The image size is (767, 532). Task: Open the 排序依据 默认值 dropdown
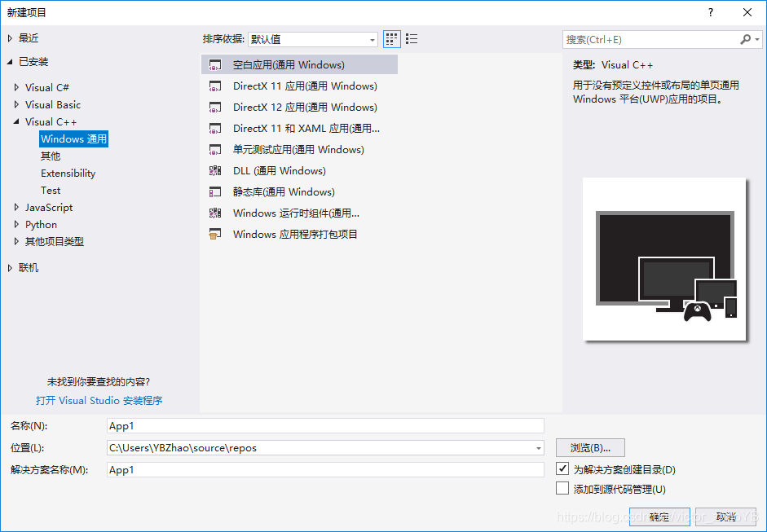coord(313,40)
